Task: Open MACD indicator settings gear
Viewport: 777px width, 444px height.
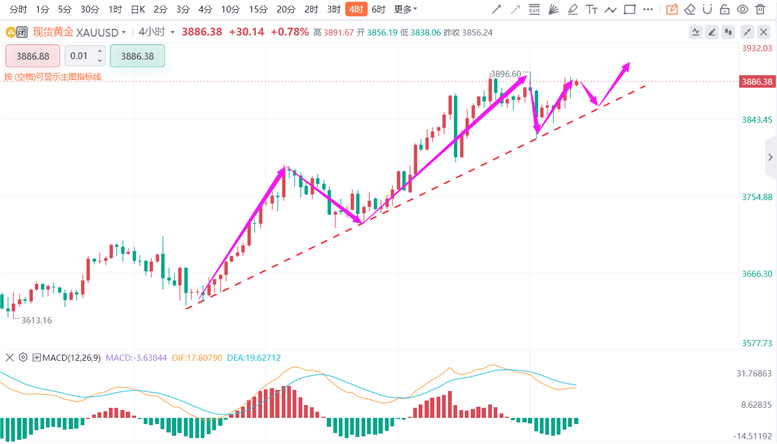Action: [x=25, y=357]
